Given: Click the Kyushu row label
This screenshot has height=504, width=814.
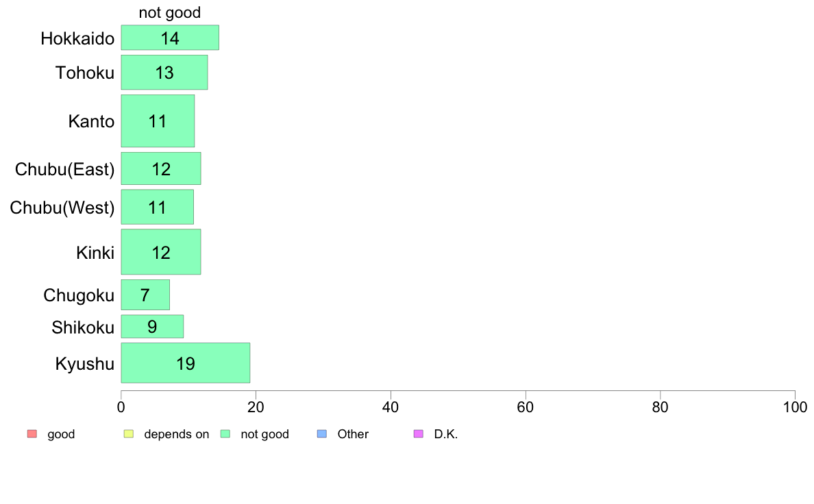Looking at the screenshot, I should (x=84, y=364).
